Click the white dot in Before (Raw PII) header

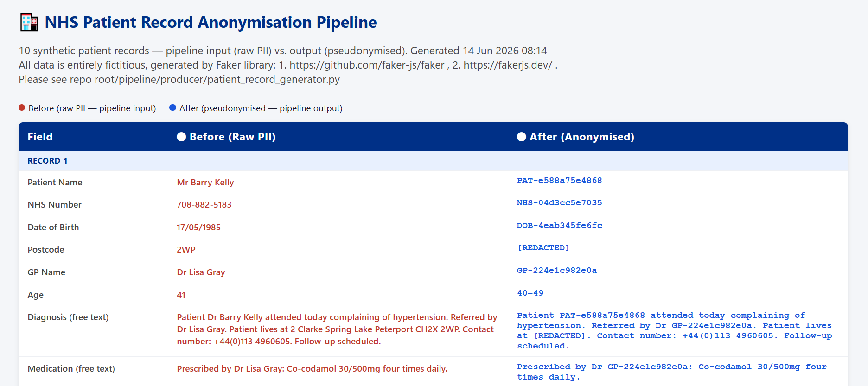[181, 137]
